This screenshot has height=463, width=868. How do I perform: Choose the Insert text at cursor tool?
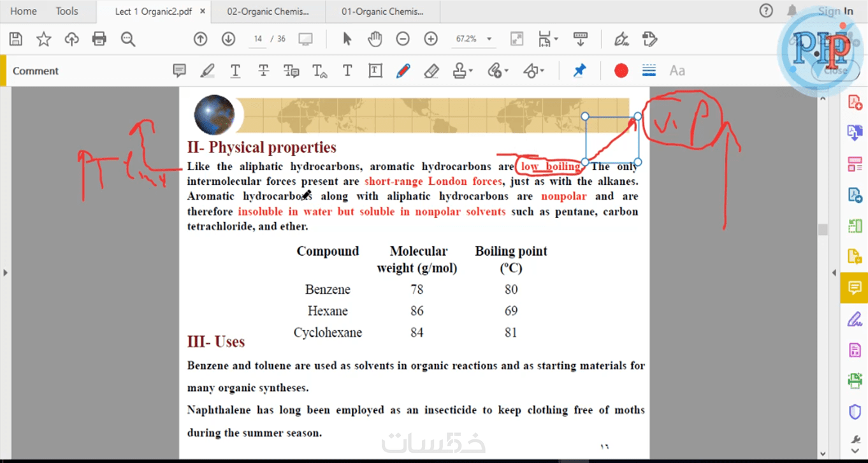pyautogui.click(x=320, y=71)
